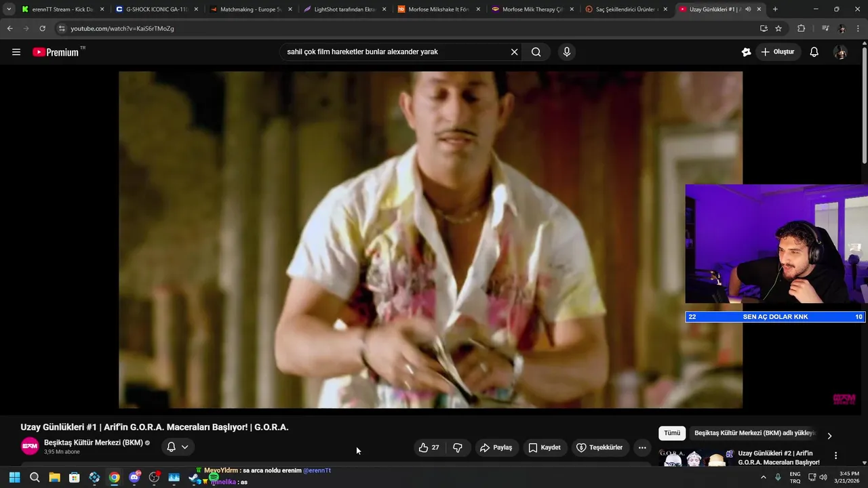Open the star-shaped icon beside Oluştur
Screen dimensions: 868x488
point(747,52)
